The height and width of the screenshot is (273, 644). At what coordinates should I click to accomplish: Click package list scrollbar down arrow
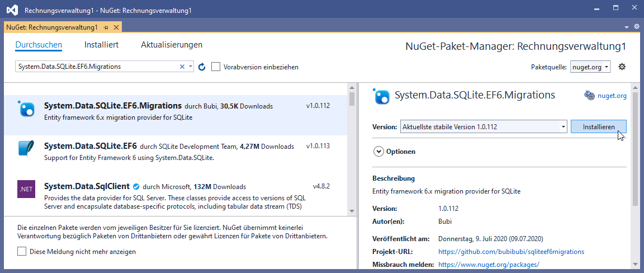click(352, 210)
